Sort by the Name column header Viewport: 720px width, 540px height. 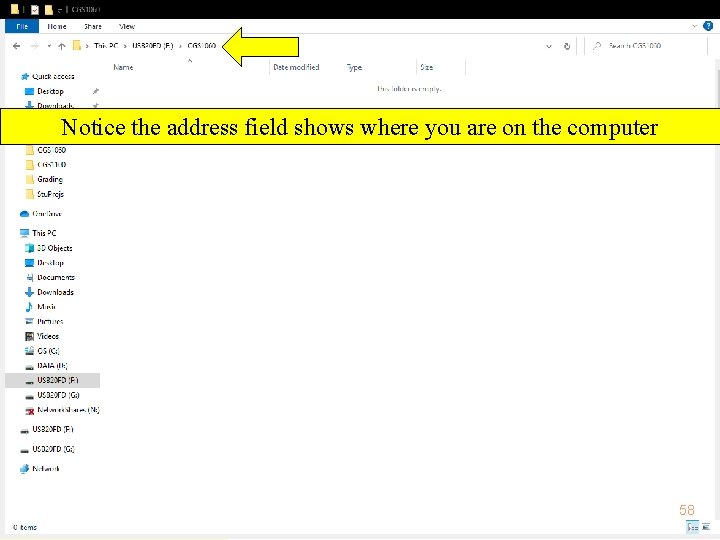[123, 67]
